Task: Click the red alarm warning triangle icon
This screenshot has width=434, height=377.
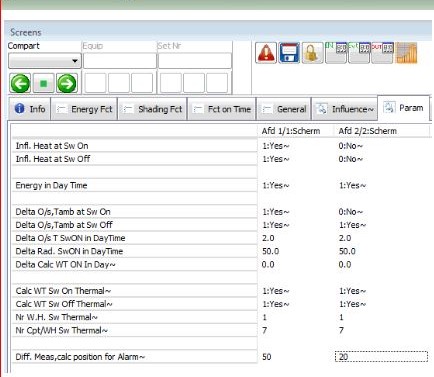Action: [x=266, y=53]
